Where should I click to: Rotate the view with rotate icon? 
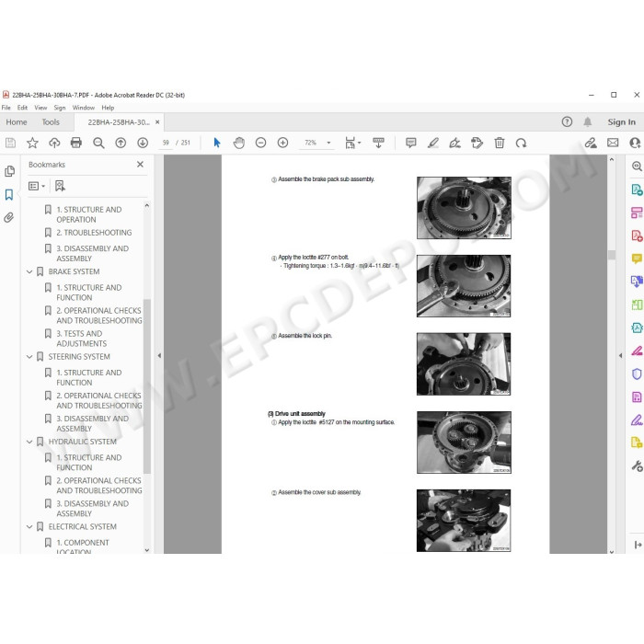522,143
